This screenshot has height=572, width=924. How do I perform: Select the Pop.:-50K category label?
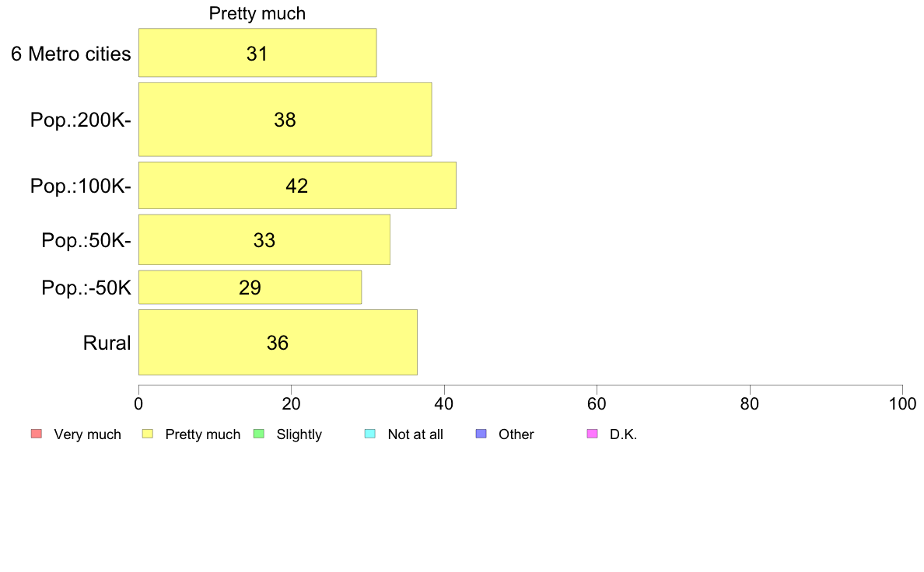(x=86, y=288)
